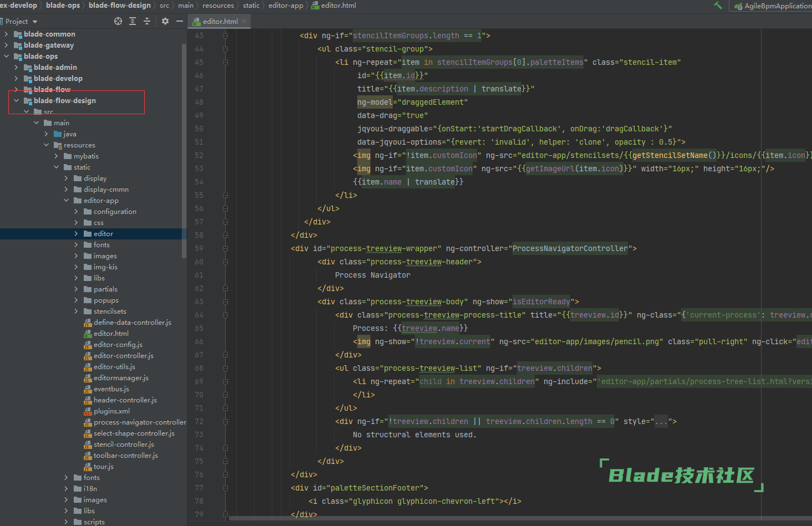
Task: Collapse the static folder
Action: click(x=56, y=167)
